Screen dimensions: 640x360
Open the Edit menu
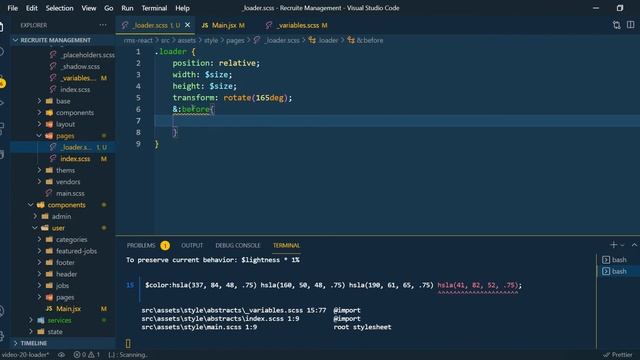31,8
